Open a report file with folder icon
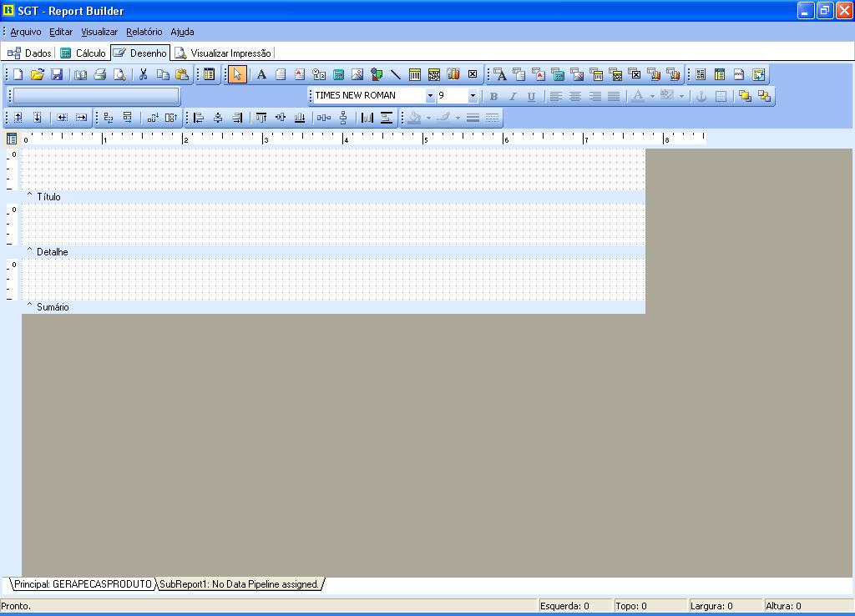The width and height of the screenshot is (855, 616). click(38, 74)
